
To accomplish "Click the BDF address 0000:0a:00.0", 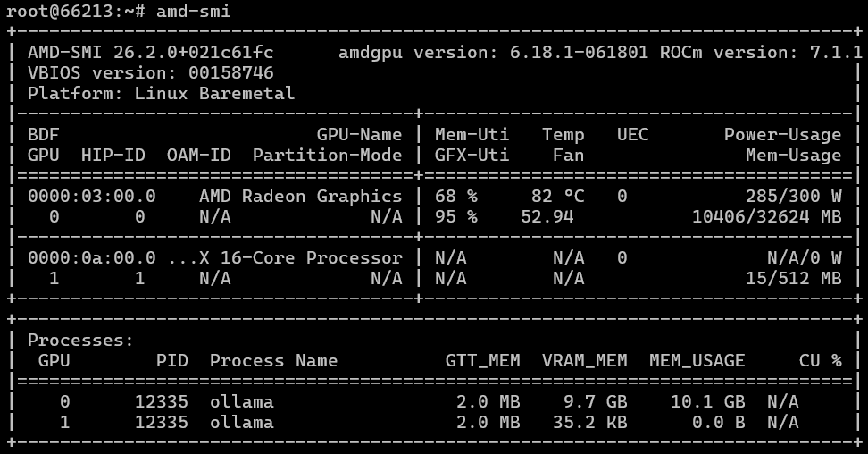I will (x=92, y=257).
